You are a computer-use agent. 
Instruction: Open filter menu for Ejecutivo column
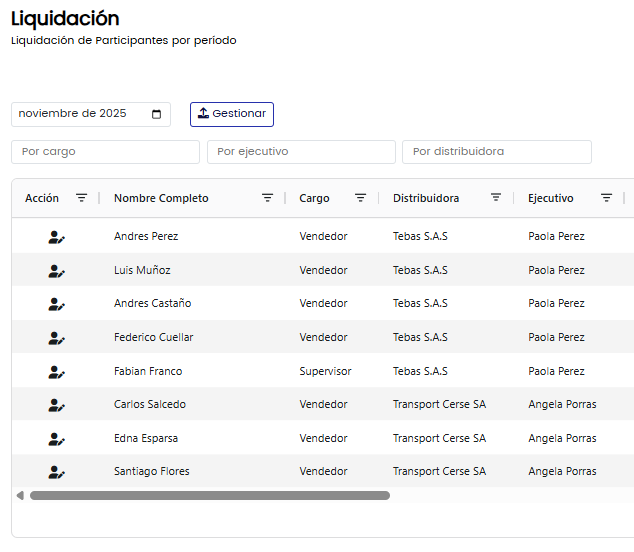click(606, 198)
